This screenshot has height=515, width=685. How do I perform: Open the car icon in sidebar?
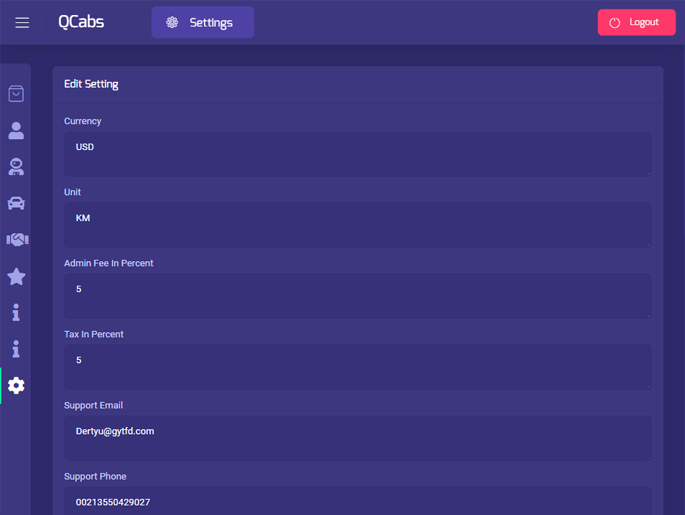tap(16, 204)
